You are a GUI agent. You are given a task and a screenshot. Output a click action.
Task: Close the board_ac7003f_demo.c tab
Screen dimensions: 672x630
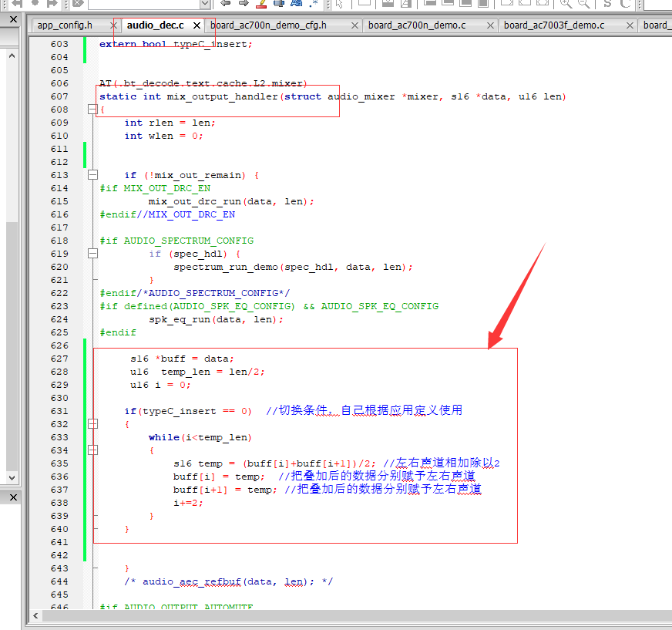pyautogui.click(x=630, y=25)
